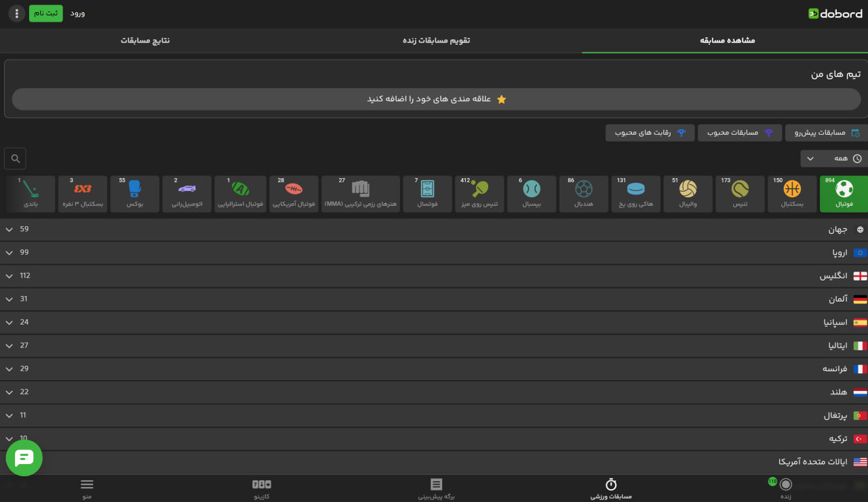868x502 pixels.
Task: Expand the جهان (World) competitions row
Action: coord(434,230)
